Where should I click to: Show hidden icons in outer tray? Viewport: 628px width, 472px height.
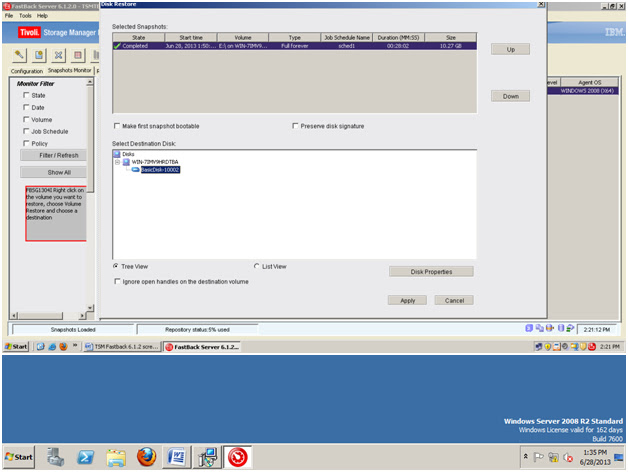coord(525,456)
